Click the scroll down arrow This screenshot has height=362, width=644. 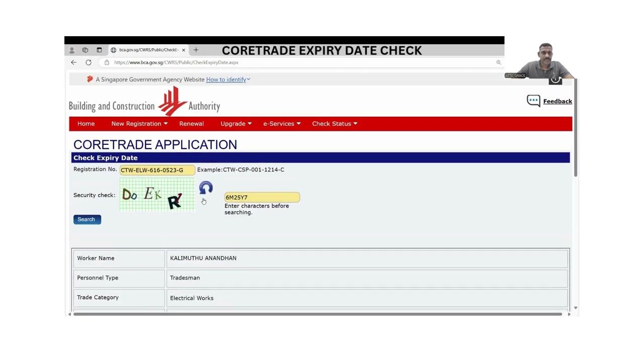coord(576,308)
